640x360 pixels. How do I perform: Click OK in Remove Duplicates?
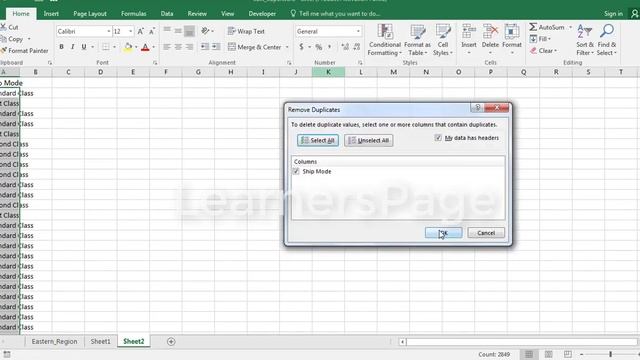(x=443, y=233)
